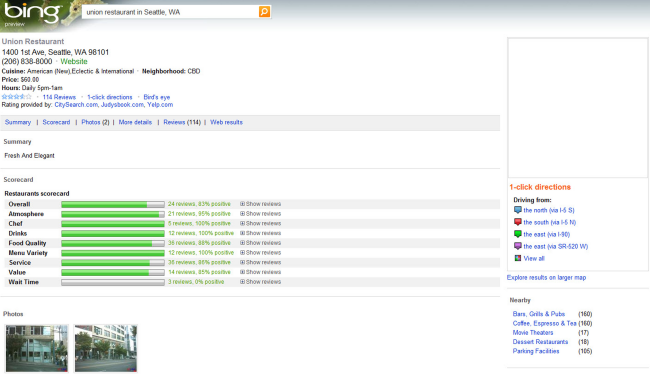
Task: Open the second restaurant photo thumbnail
Action: coord(106,348)
